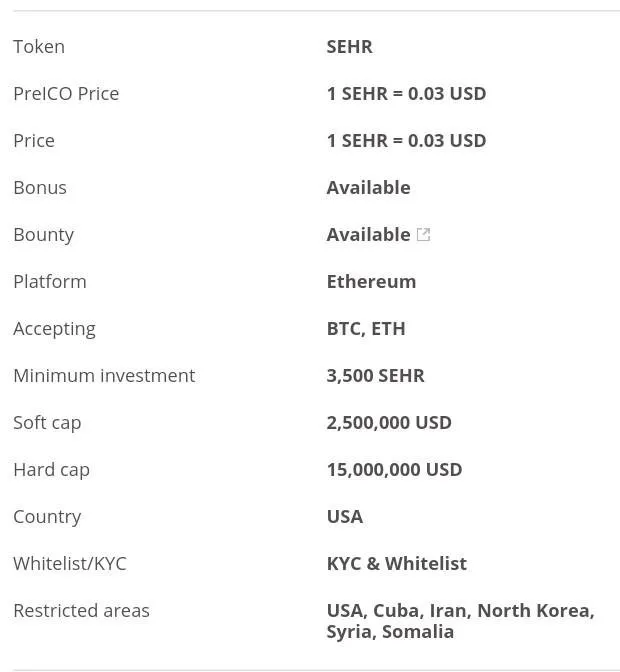Select the Hard cap 15,000,000 USD value
The width and height of the screenshot is (620, 672).
pyautogui.click(x=394, y=470)
